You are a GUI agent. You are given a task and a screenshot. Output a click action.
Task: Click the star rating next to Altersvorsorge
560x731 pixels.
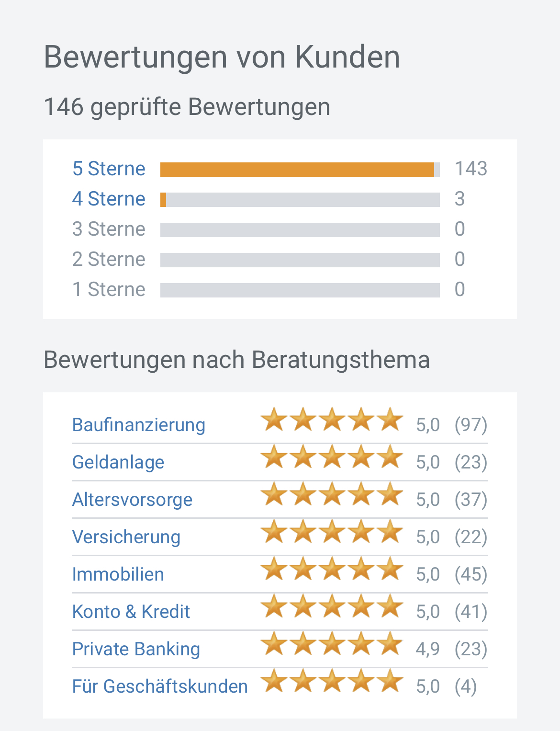(332, 495)
